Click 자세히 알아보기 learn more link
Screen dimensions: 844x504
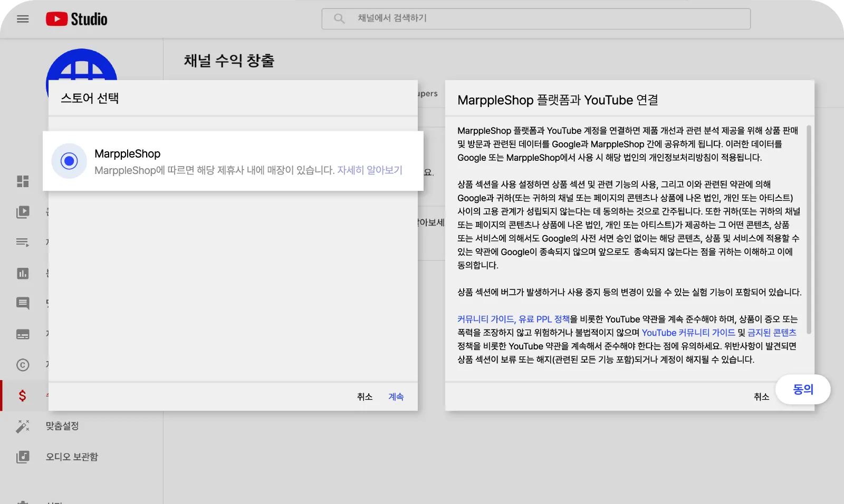(x=369, y=170)
